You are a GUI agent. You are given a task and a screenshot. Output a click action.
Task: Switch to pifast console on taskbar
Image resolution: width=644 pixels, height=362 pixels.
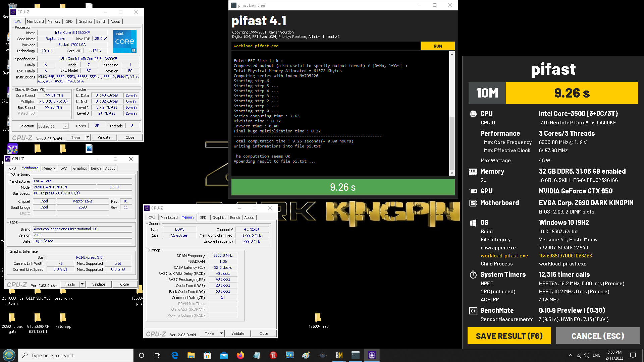[x=355, y=355]
